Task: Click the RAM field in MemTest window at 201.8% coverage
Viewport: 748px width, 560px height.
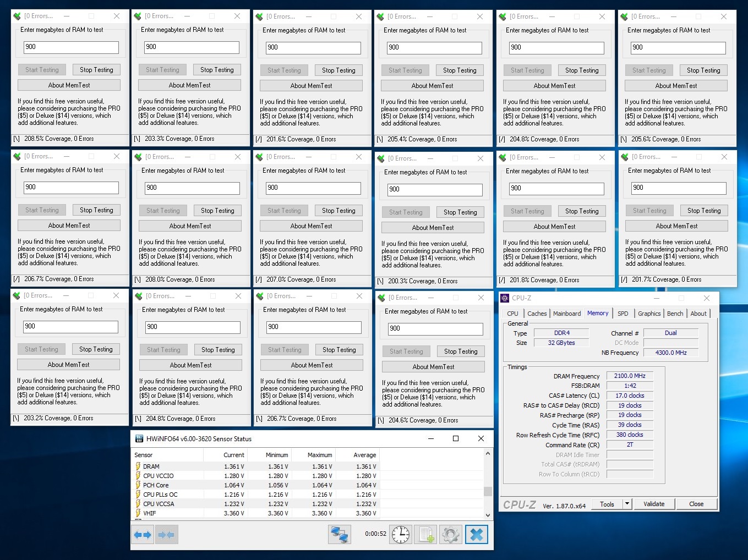Action: (556, 189)
